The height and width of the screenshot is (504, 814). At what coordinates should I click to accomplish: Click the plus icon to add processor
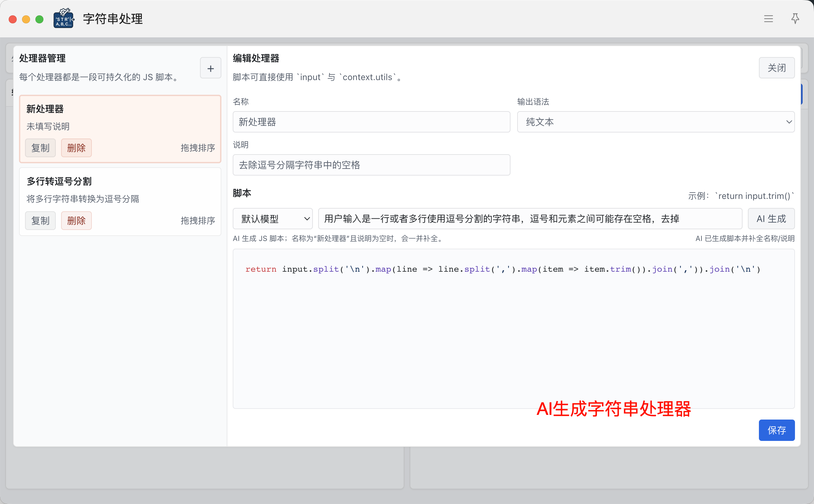(x=210, y=68)
